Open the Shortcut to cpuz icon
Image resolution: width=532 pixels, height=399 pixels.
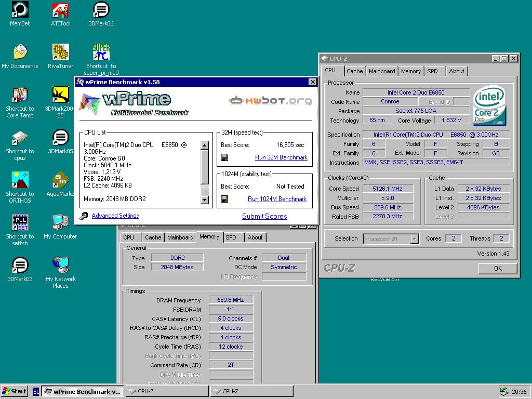20,137
